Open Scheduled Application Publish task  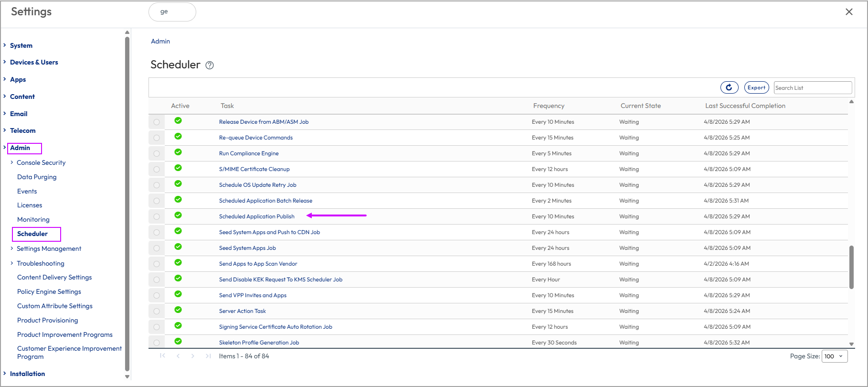pyautogui.click(x=257, y=216)
